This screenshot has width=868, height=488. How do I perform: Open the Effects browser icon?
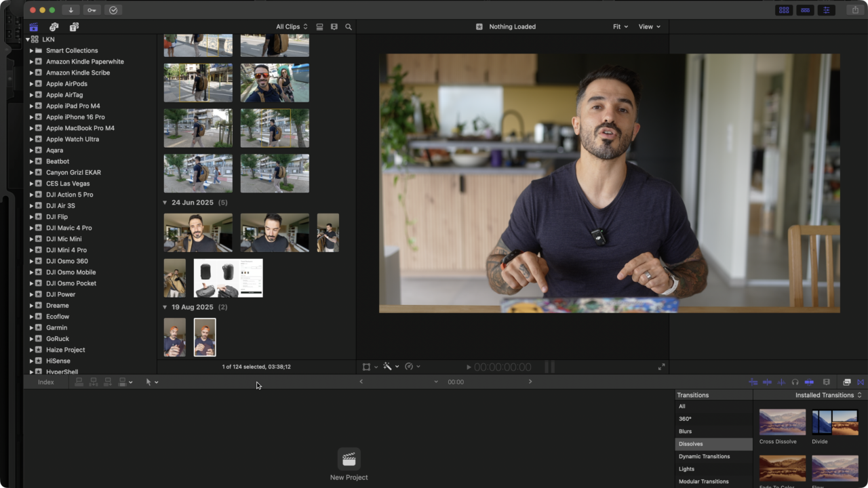[x=847, y=382]
